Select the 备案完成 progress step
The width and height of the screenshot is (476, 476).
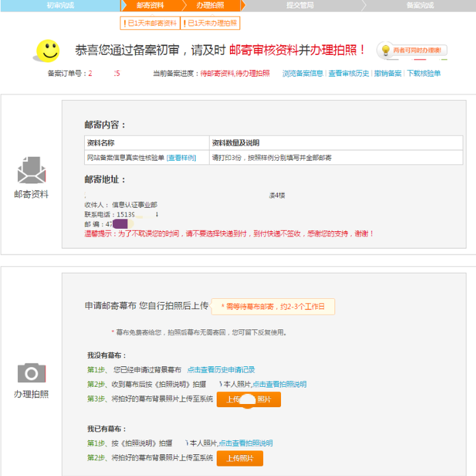tap(420, 5)
